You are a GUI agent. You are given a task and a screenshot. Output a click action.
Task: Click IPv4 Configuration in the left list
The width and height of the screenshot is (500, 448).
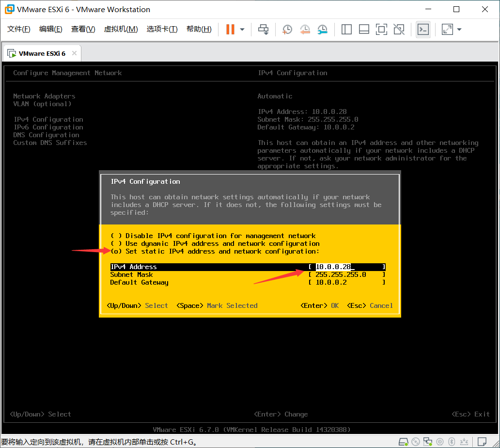[48, 119]
